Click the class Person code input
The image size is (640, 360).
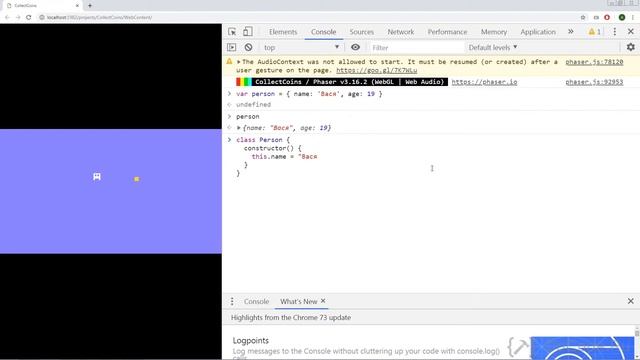(277, 156)
